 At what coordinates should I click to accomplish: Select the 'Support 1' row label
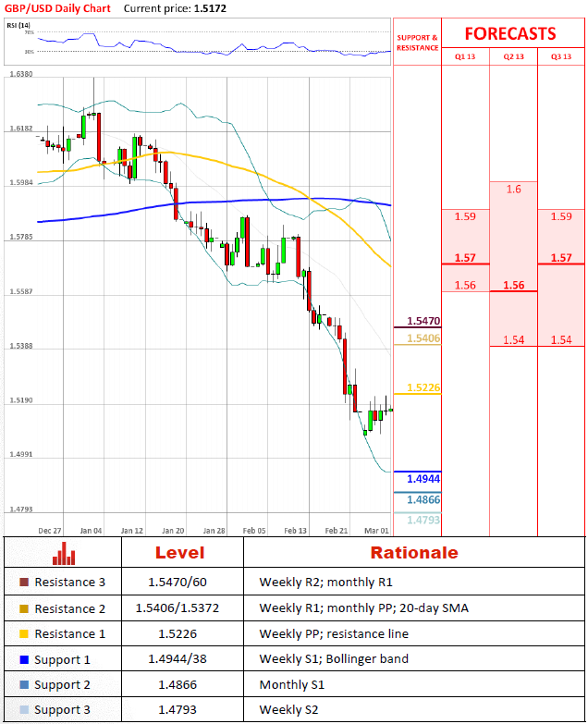[x=62, y=660]
